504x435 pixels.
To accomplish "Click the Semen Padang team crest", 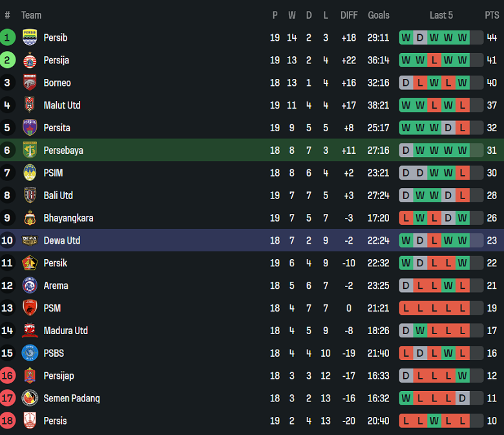I will click(x=30, y=398).
